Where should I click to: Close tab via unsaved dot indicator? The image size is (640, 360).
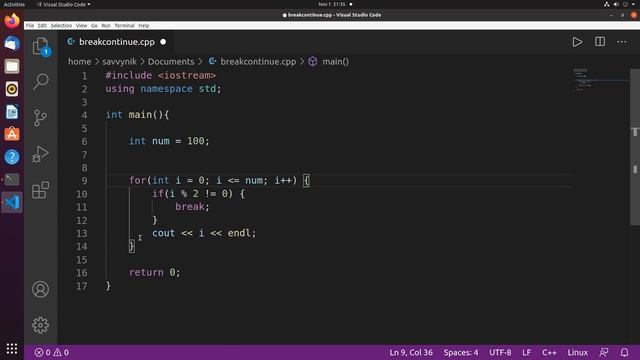[163, 42]
